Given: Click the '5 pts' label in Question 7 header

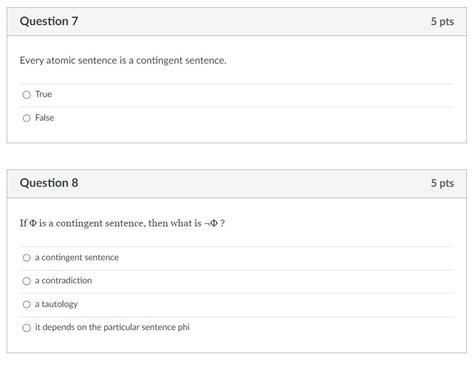Looking at the screenshot, I should 442,22.
